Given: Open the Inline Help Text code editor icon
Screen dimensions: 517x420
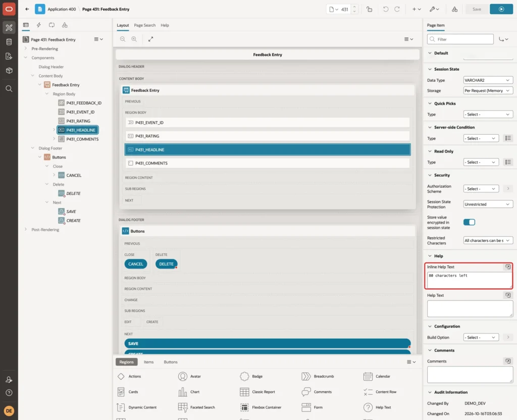Looking at the screenshot, I should click(x=508, y=267).
